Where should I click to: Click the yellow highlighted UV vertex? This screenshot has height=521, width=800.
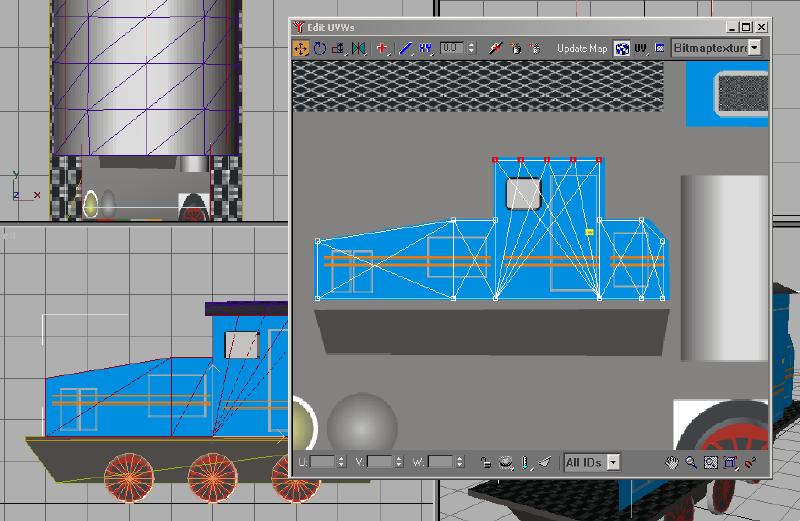(x=589, y=232)
